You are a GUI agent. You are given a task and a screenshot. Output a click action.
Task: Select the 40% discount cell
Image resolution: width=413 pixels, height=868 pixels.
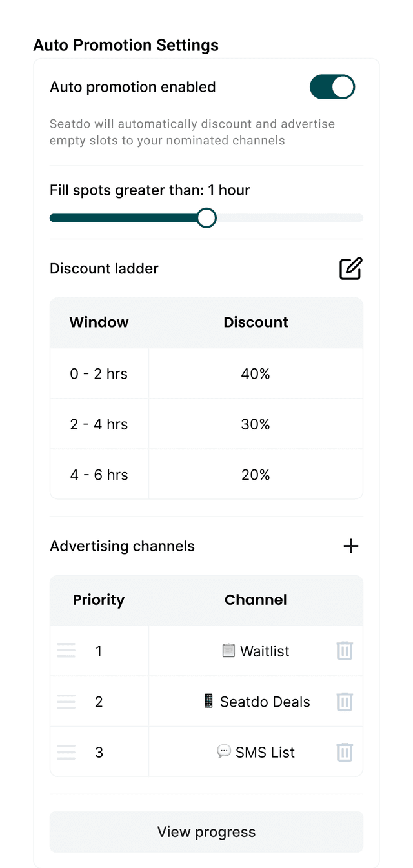point(256,373)
